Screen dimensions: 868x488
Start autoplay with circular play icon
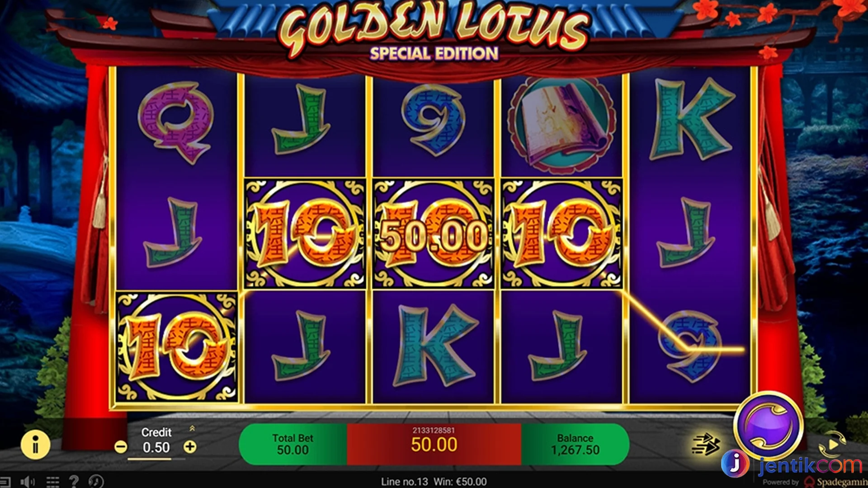833,444
